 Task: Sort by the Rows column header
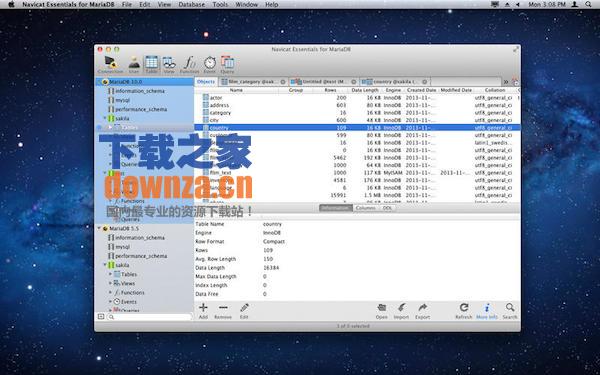click(x=330, y=90)
